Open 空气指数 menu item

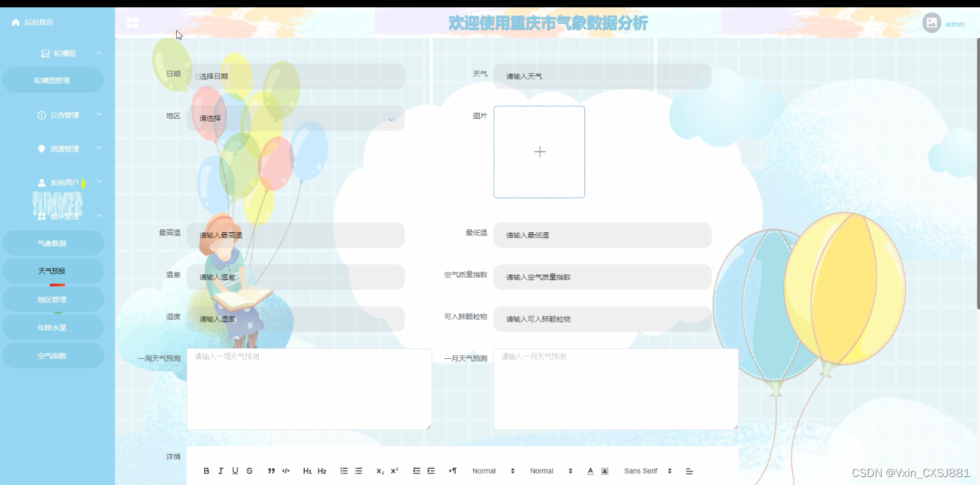[53, 356]
